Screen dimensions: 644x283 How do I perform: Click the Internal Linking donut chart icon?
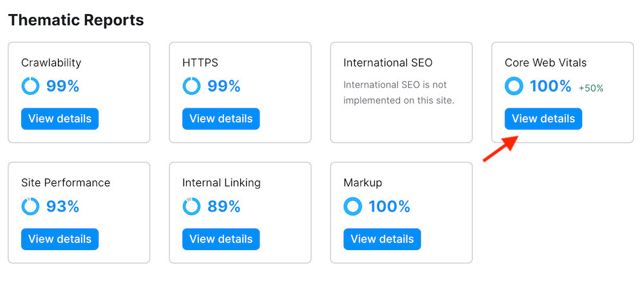[x=191, y=206]
